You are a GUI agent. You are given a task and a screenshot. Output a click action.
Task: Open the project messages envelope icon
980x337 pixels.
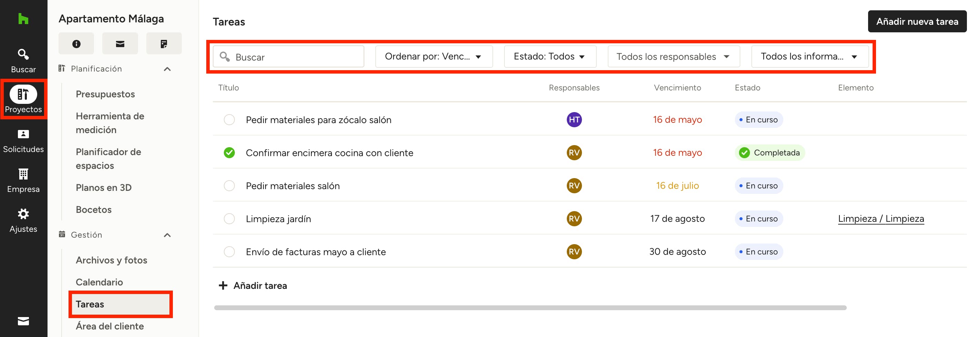[x=120, y=44]
